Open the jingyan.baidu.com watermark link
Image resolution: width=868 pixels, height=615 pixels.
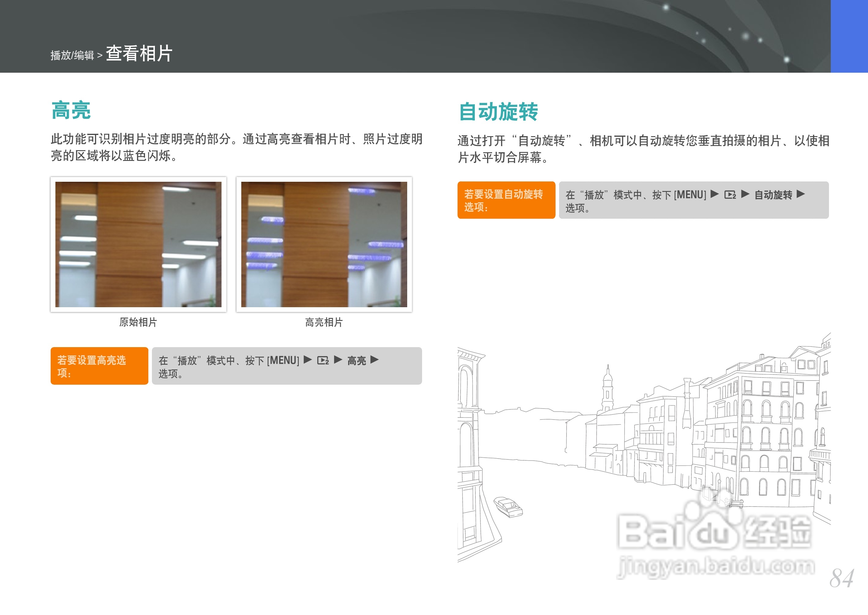[x=715, y=567]
